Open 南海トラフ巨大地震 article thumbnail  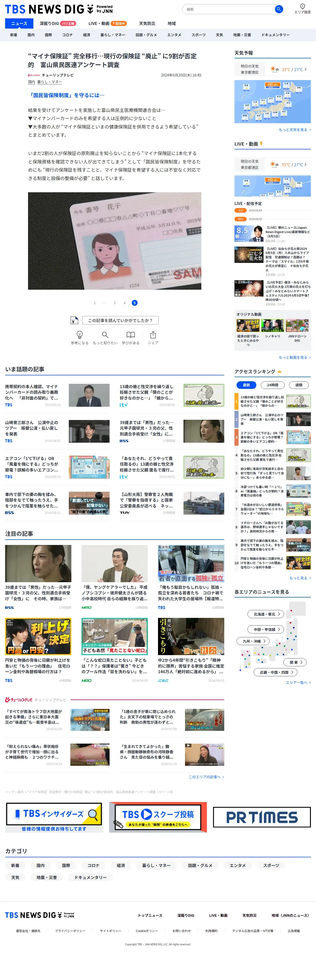(x=90, y=719)
